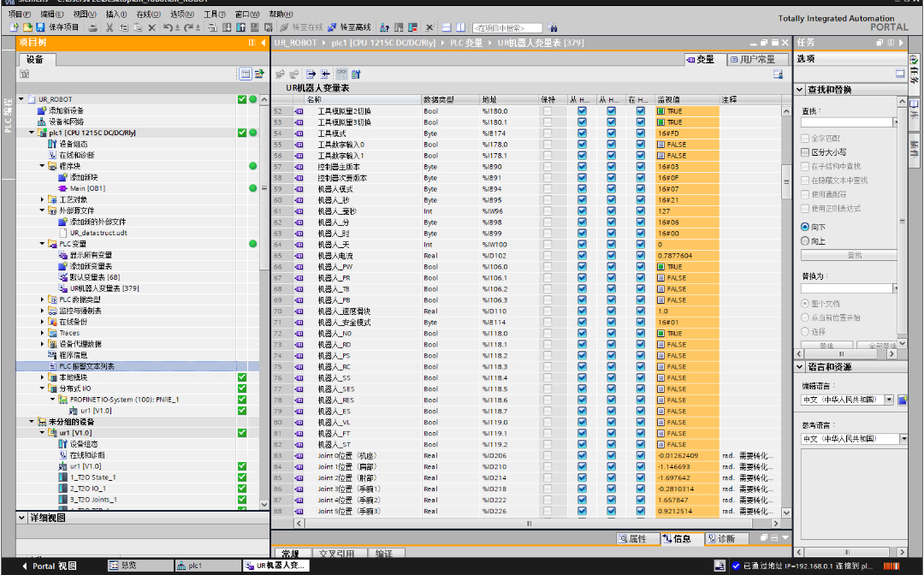Open the 编辑语言 language dropdown
The height and width of the screenshot is (575, 924).
[889, 400]
